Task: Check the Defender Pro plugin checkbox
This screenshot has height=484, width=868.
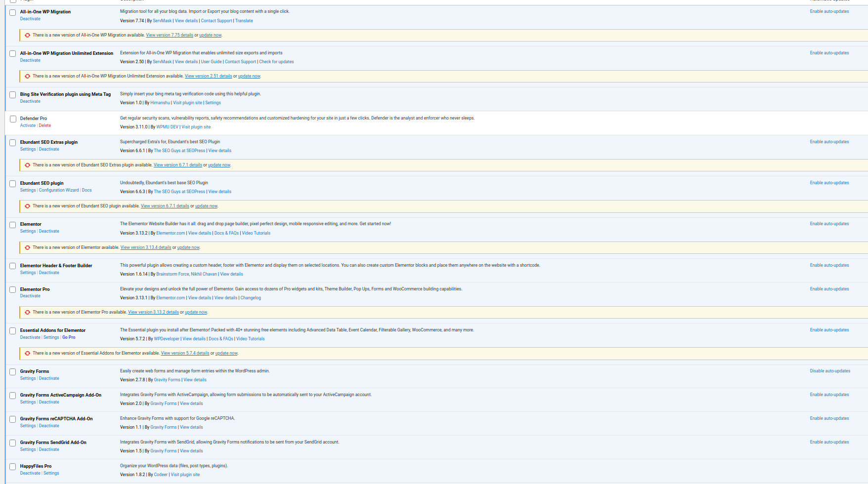Action: [x=13, y=119]
